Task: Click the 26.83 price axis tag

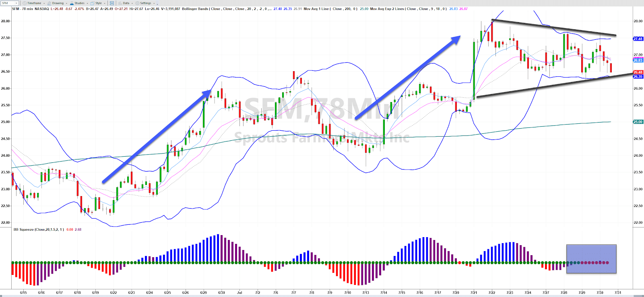Action: [638, 60]
